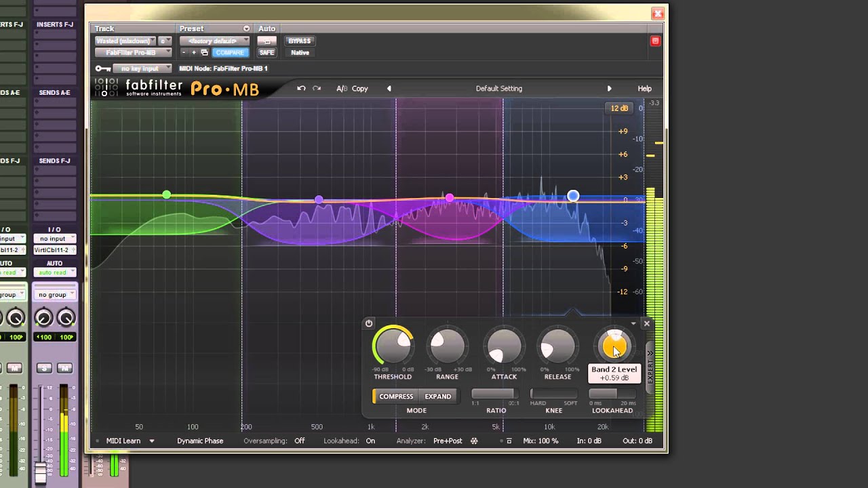Click the Knee slider
Viewport: 868px width, 488px height.
pos(554,394)
